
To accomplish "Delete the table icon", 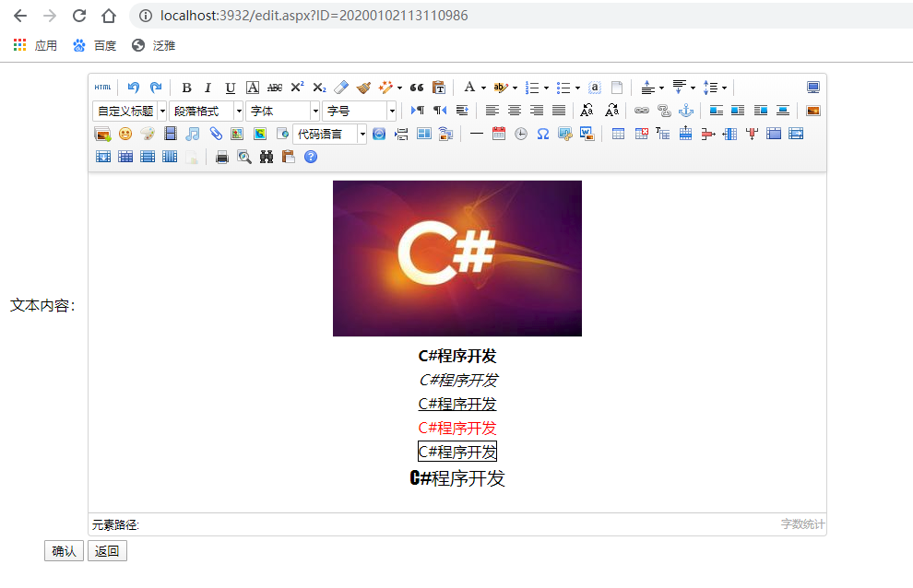I will coord(641,134).
